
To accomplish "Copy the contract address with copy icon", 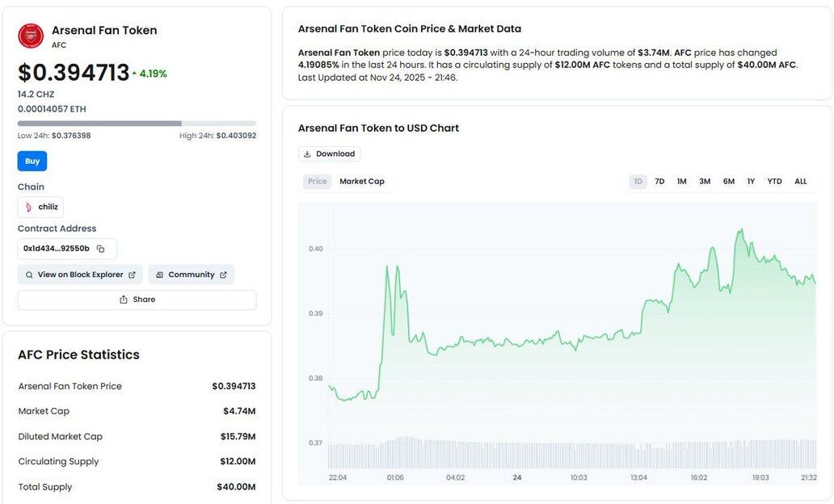I will pyautogui.click(x=101, y=249).
